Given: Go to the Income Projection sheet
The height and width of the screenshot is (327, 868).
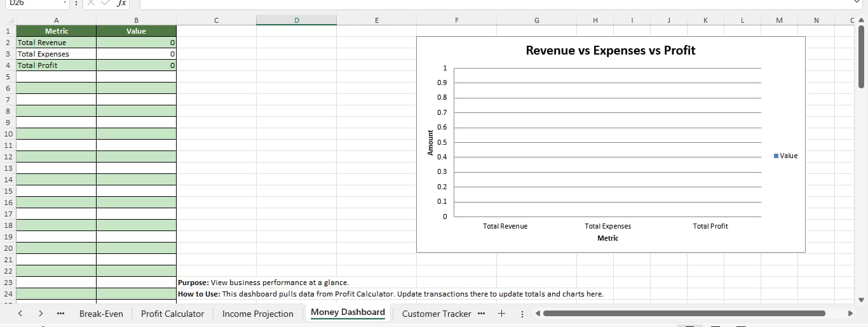Looking at the screenshot, I should (x=257, y=314).
